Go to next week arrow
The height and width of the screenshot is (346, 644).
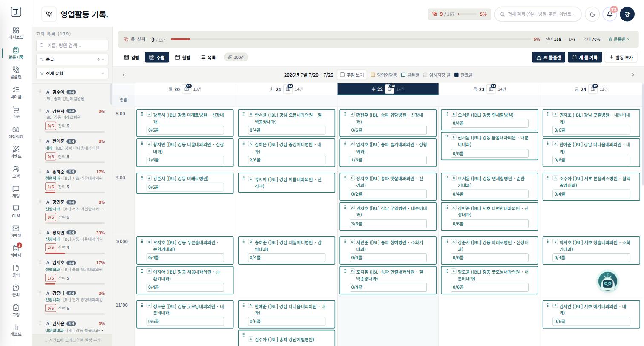(x=633, y=75)
